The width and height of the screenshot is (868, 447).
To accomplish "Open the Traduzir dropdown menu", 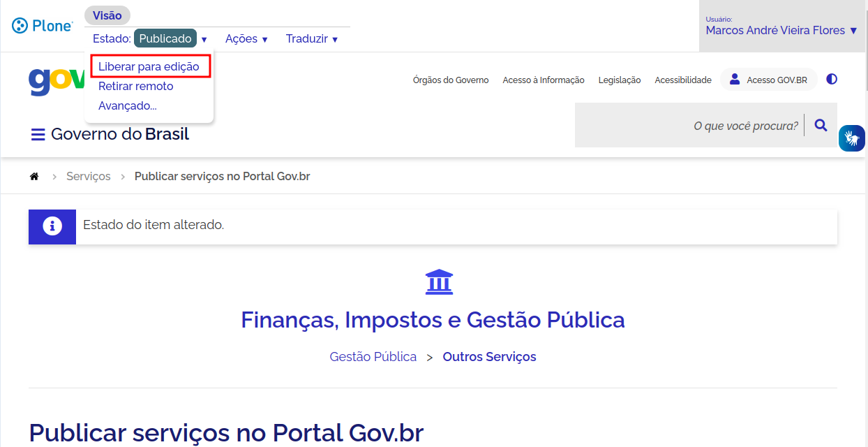I will [x=312, y=39].
